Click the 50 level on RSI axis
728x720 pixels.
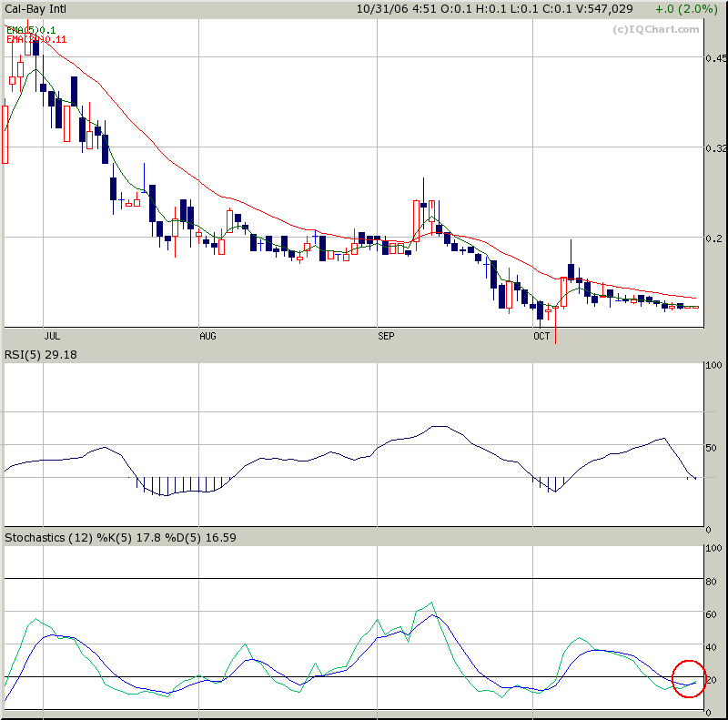(713, 448)
